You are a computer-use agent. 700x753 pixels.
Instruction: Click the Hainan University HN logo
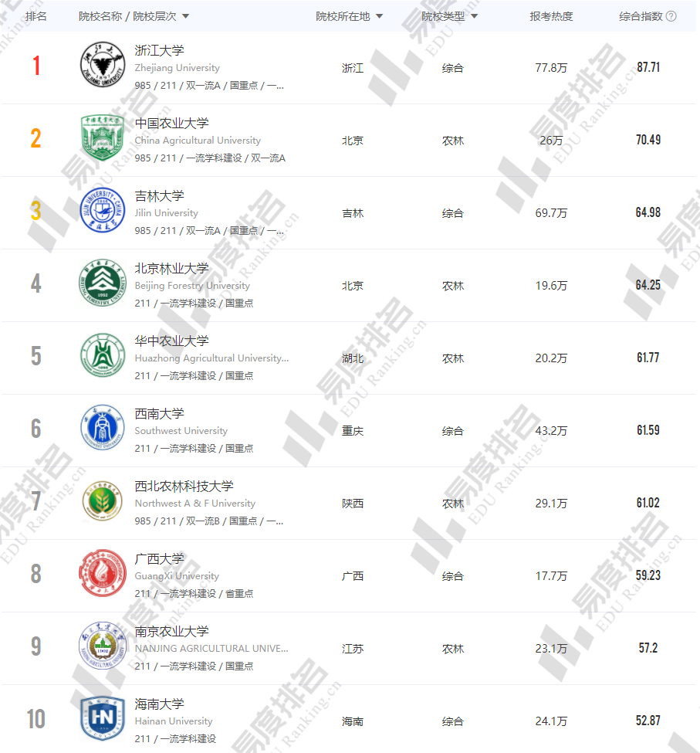coord(103,719)
